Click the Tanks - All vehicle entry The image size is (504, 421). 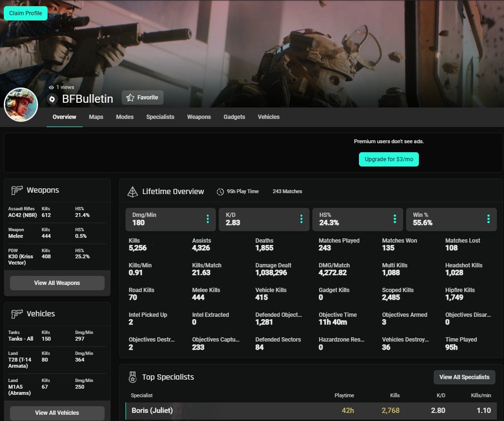[x=57, y=336]
